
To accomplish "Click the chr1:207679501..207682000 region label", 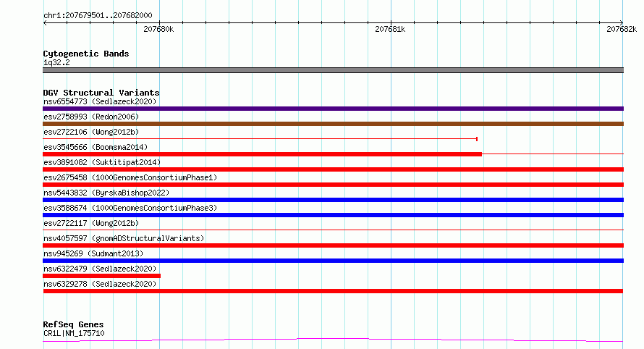I will coord(98,15).
